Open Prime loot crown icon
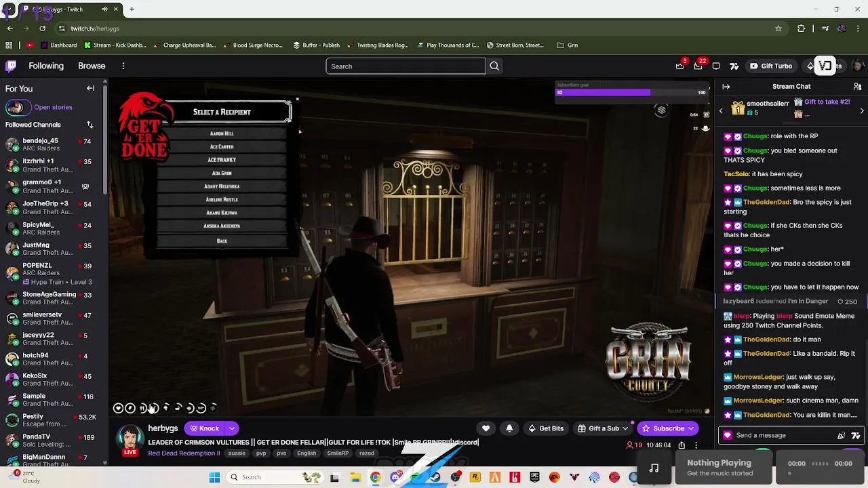The height and width of the screenshot is (488, 868). 680,66
